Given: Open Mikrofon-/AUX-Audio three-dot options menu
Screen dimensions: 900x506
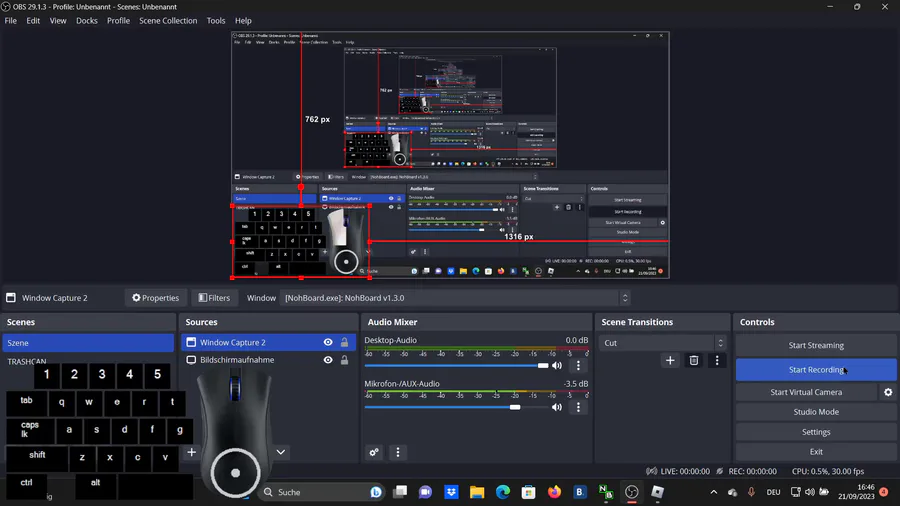Looking at the screenshot, I should 578,407.
